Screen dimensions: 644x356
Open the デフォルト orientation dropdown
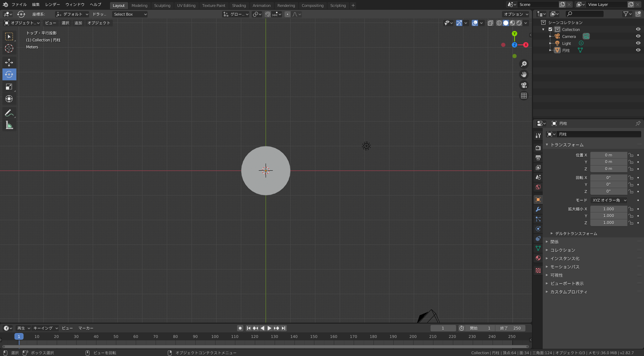click(72, 14)
